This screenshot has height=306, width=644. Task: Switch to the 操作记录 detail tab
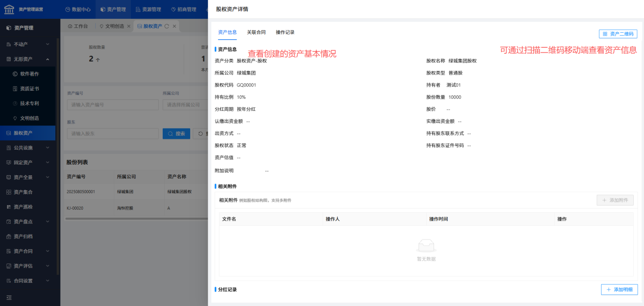(x=285, y=32)
